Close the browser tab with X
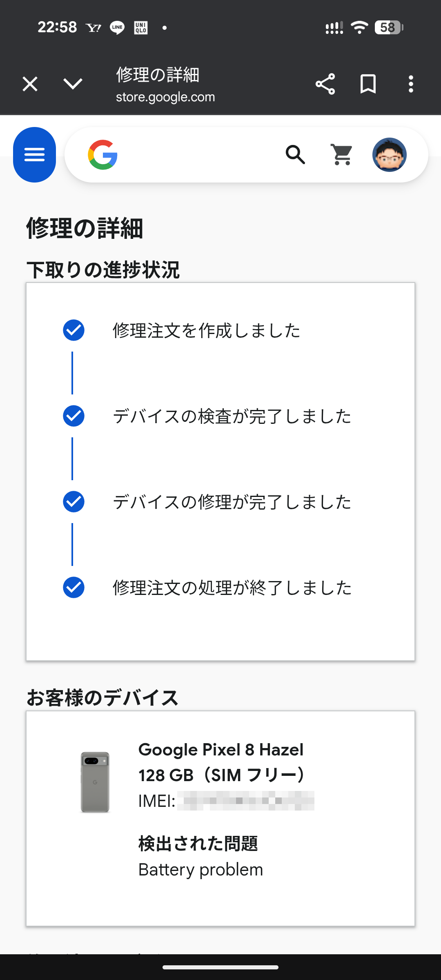441x980 pixels. (x=30, y=84)
